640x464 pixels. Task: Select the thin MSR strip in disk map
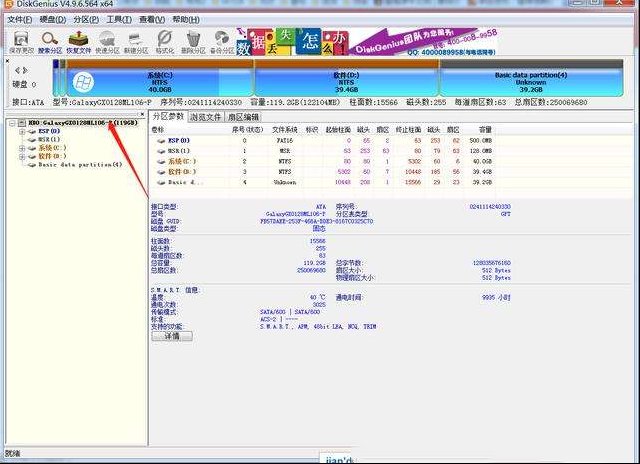coord(63,78)
